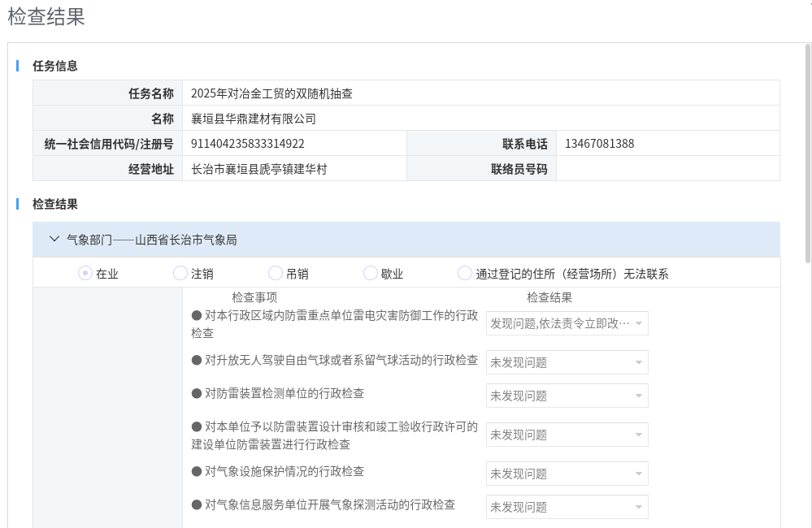812x528 pixels.
Task: Click company name 襄垣县华鼎建材有限公司
Action: tap(254, 119)
